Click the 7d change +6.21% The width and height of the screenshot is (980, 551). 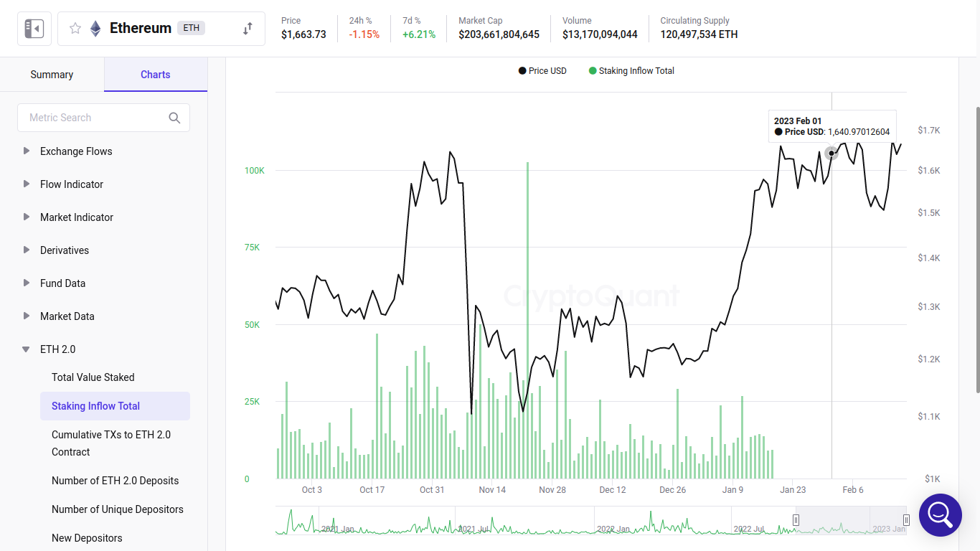pyautogui.click(x=419, y=34)
